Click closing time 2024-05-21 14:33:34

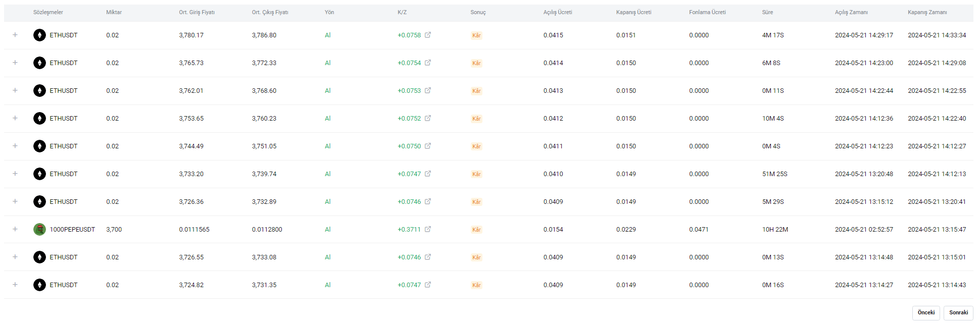937,35
